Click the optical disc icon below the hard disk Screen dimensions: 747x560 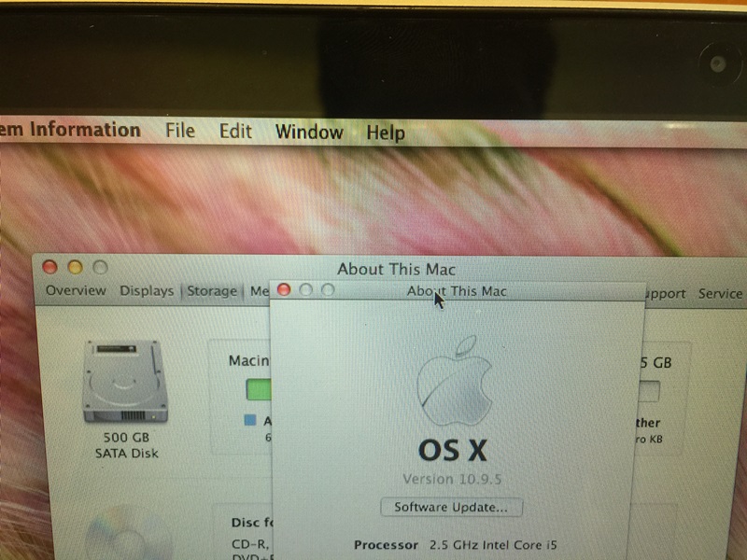coord(128,533)
